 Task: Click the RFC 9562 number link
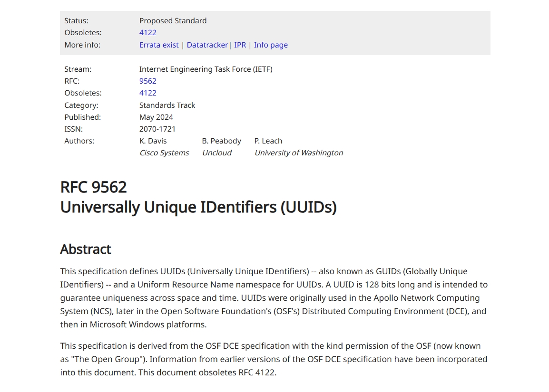[x=148, y=81]
